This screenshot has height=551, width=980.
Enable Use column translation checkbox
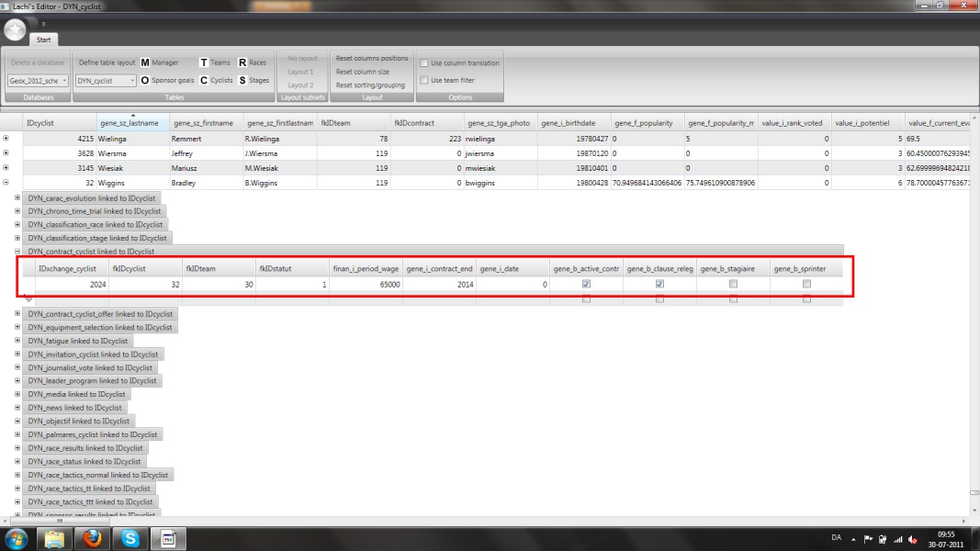click(423, 63)
